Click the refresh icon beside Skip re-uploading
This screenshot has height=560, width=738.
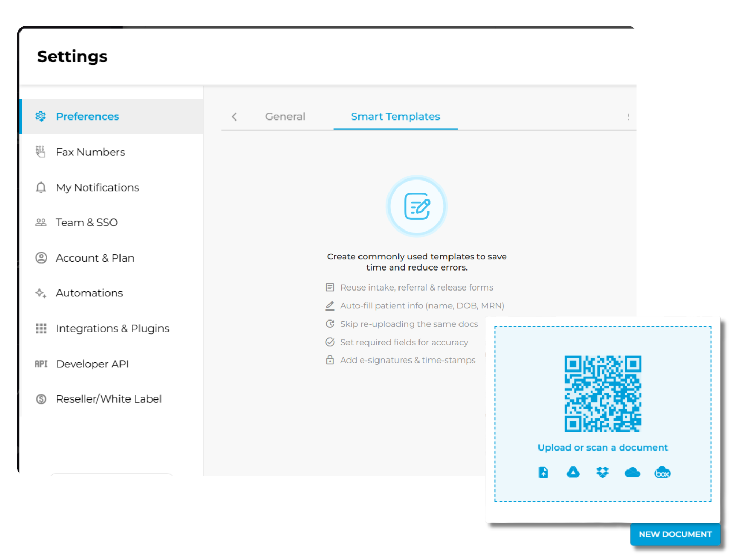click(x=330, y=324)
